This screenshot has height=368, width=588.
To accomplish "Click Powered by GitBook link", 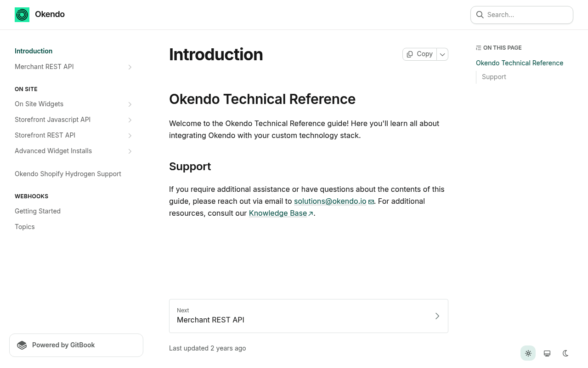I will (76, 345).
